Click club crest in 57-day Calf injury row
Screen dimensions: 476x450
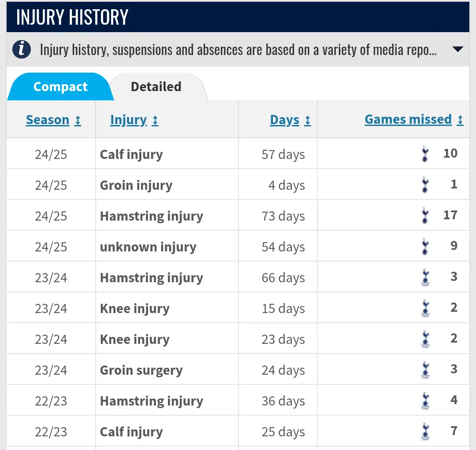point(425,154)
